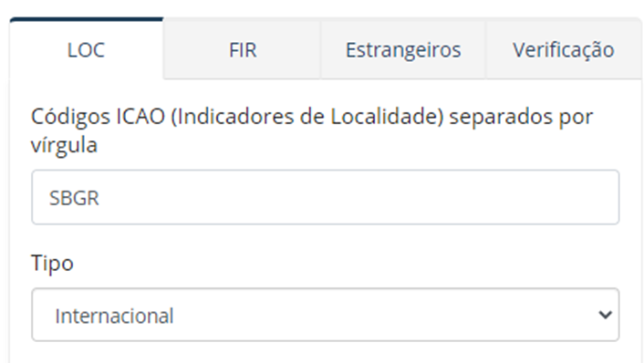The height and width of the screenshot is (363, 644).
Task: Place cursor after SBGR in input box
Action: 102,198
